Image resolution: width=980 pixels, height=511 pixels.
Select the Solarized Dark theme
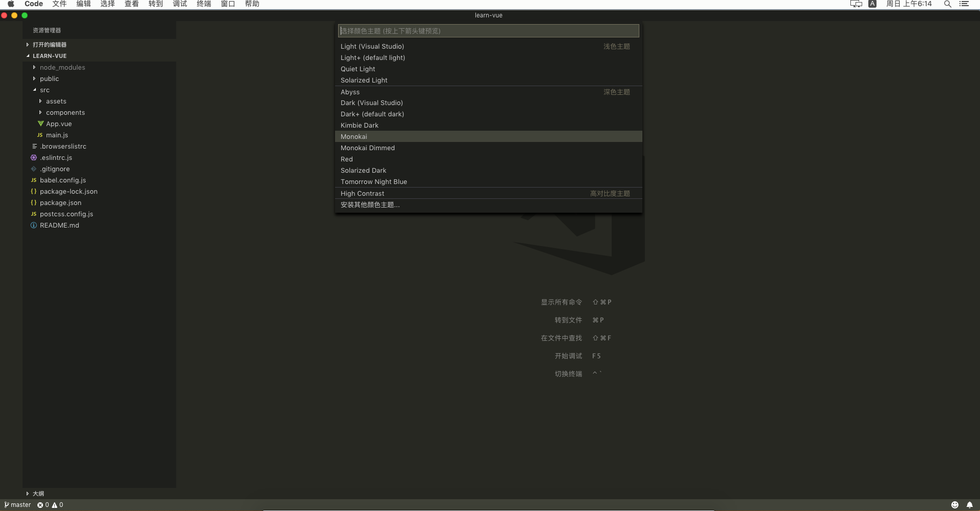tap(363, 170)
